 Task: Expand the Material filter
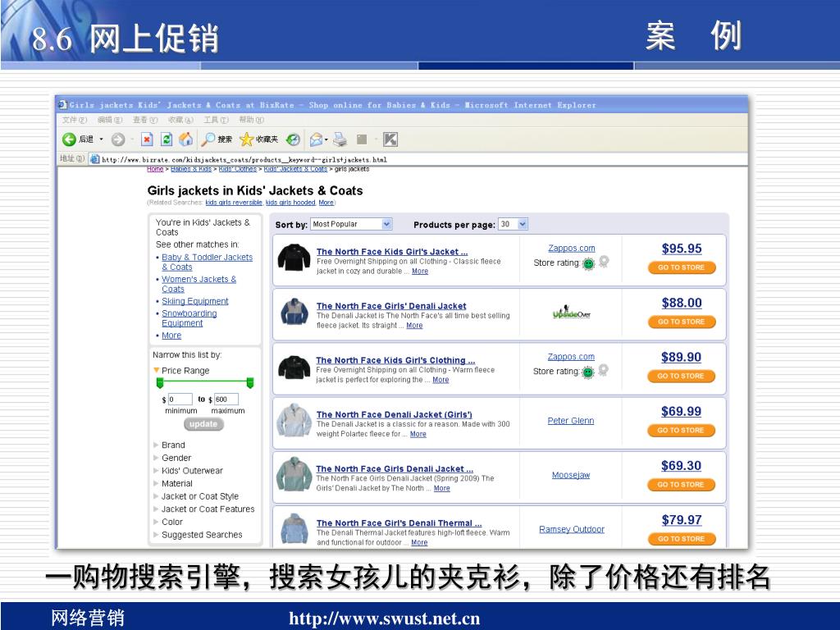pyautogui.click(x=156, y=483)
